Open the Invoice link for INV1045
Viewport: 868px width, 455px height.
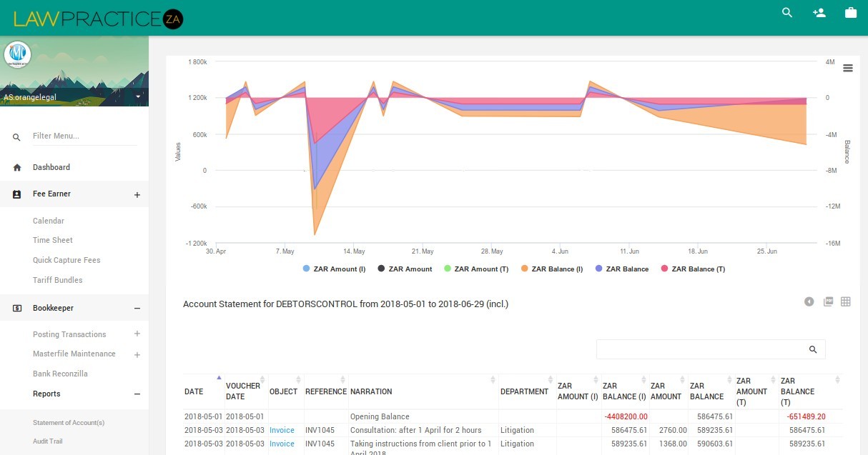click(x=282, y=430)
